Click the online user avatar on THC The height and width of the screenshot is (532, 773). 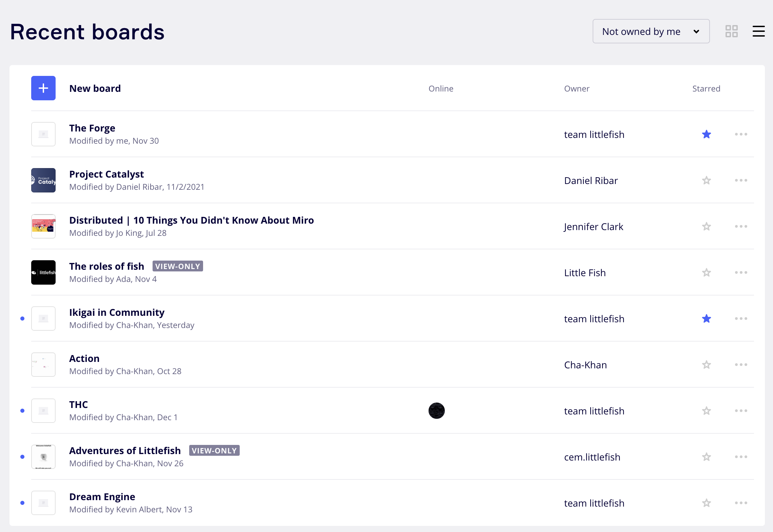click(x=436, y=411)
